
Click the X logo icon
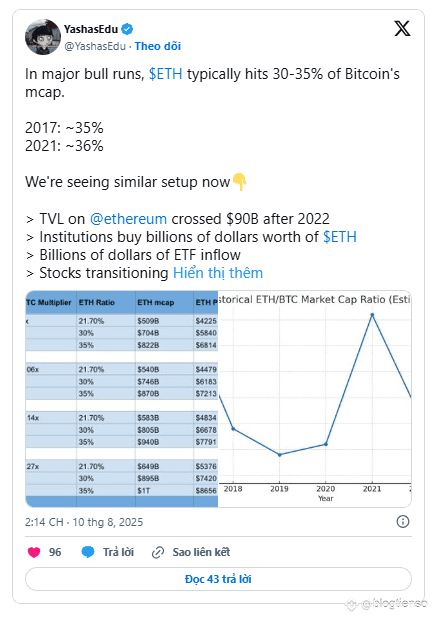point(402,29)
